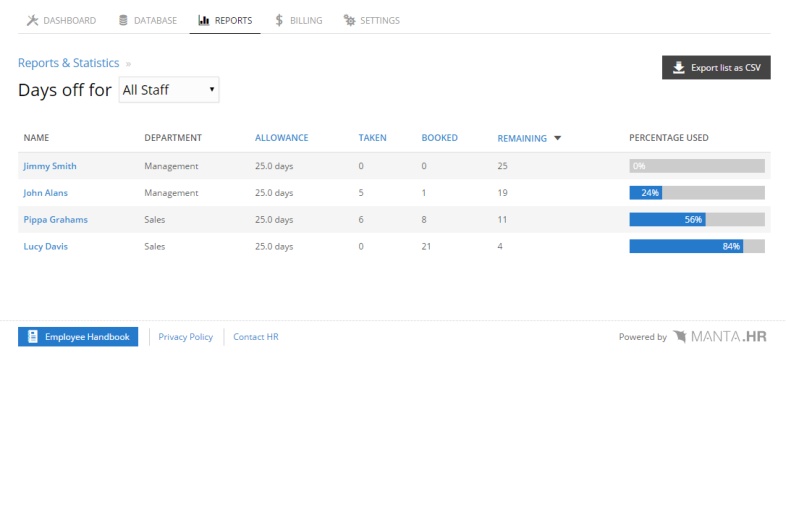Sort by the Allowance column header

pyautogui.click(x=281, y=138)
